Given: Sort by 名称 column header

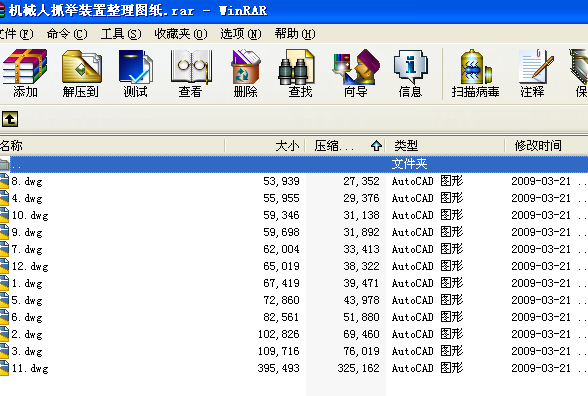Looking at the screenshot, I should pos(112,146).
